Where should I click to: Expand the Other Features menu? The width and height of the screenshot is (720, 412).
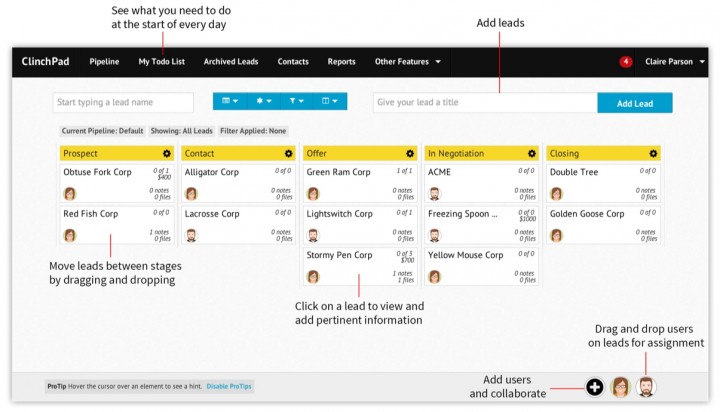(x=407, y=62)
